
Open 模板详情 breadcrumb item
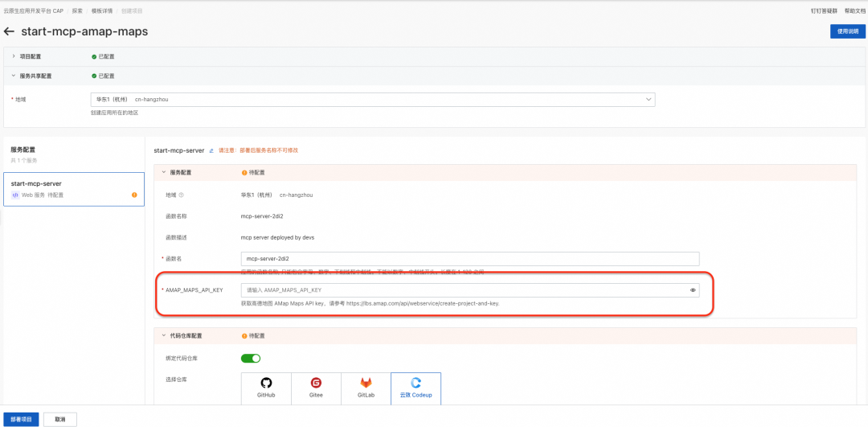tap(102, 10)
